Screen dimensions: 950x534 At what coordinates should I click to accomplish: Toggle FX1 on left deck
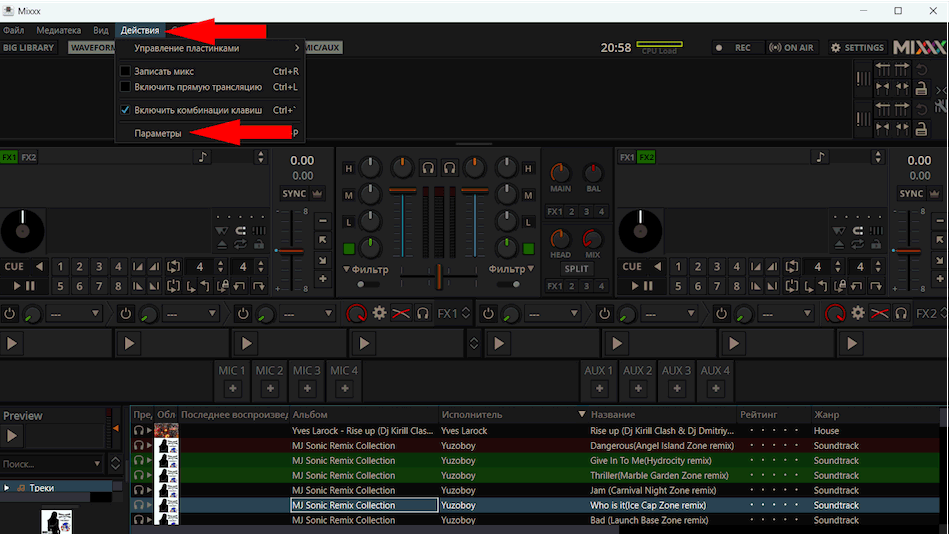pos(9,157)
